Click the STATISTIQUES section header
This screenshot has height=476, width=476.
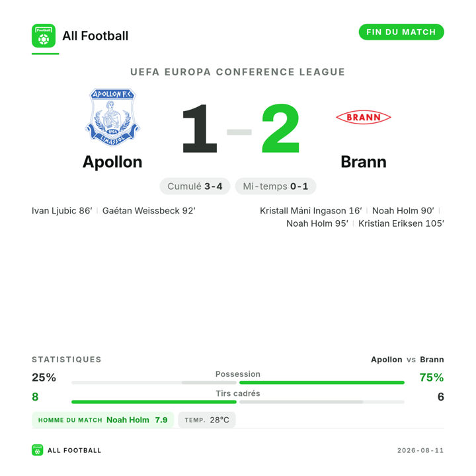click(x=67, y=360)
